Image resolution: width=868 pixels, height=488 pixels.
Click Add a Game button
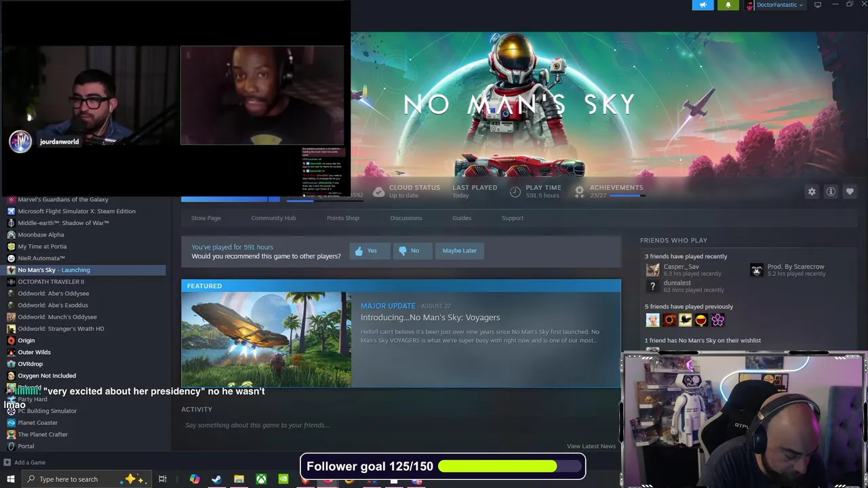point(24,462)
